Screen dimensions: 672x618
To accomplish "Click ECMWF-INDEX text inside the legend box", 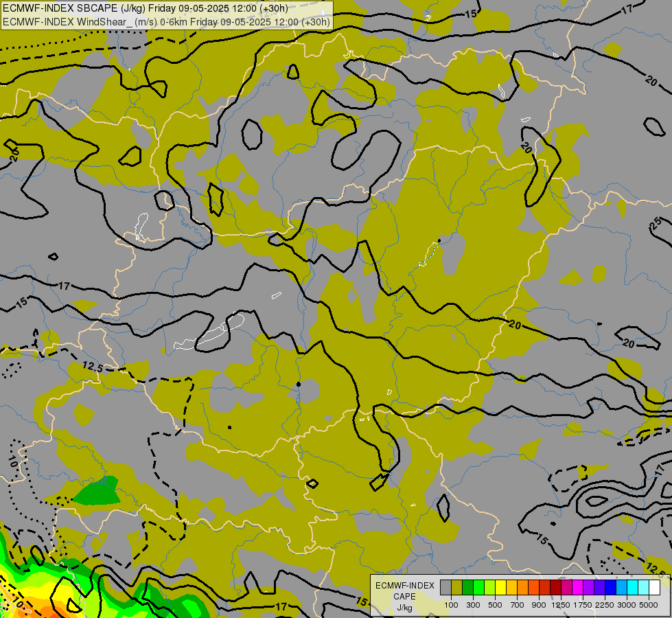I will [x=405, y=586].
